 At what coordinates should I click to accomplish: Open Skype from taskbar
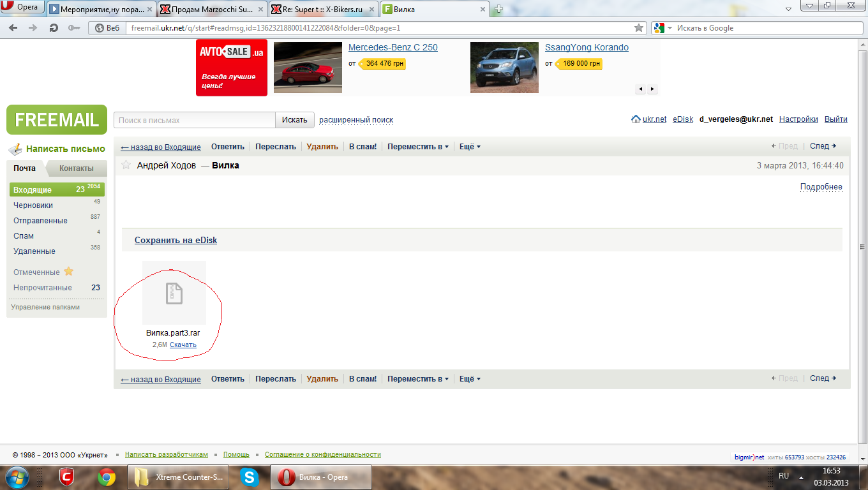click(x=250, y=477)
